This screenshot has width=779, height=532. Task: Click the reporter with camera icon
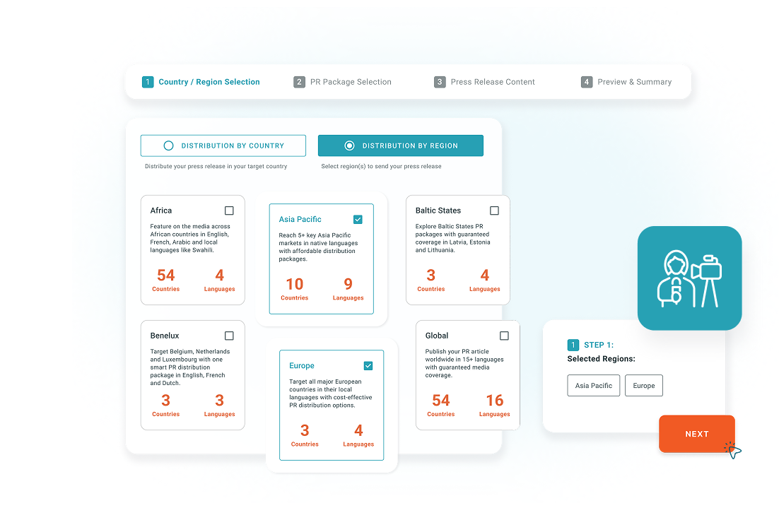689,278
